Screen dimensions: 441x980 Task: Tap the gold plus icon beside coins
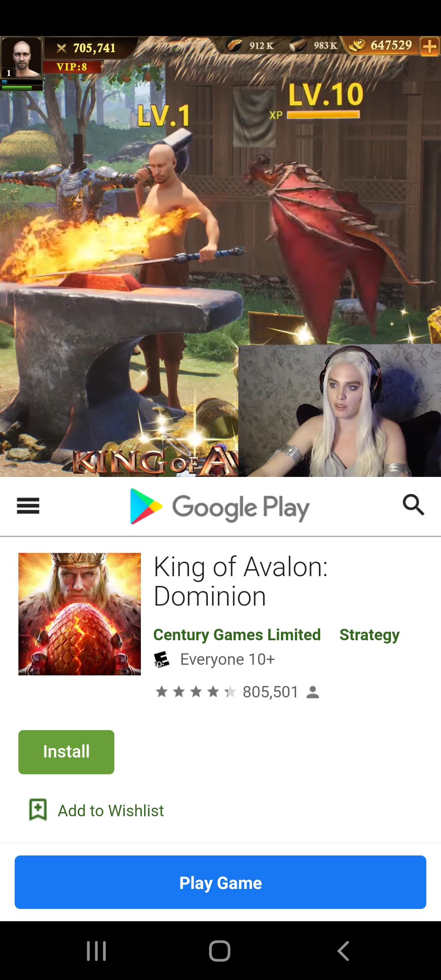[430, 46]
